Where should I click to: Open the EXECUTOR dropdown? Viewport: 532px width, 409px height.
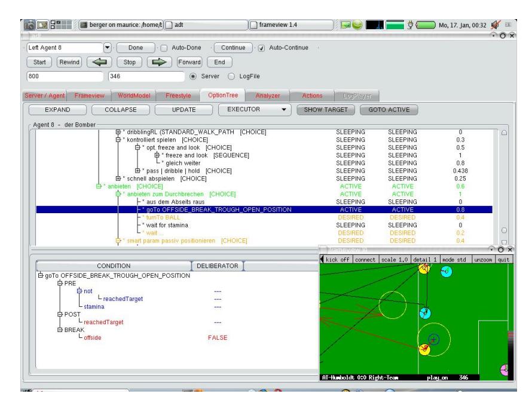[x=255, y=109]
